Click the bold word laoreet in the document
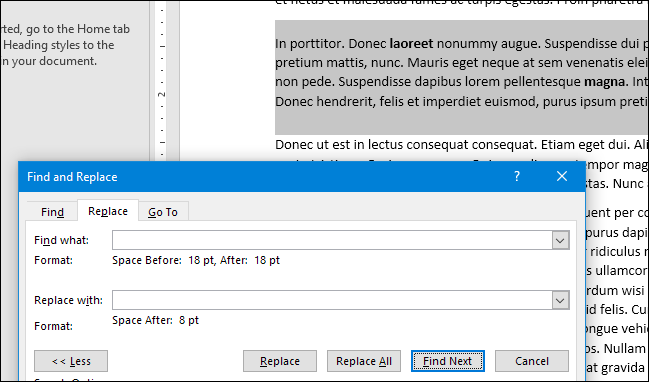Screen dimensions: 649x382 pyautogui.click(x=411, y=43)
